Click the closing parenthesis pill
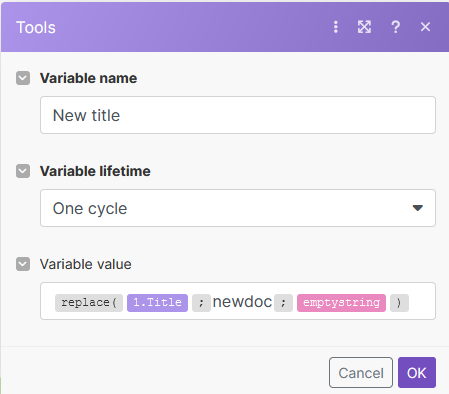This screenshot has height=394, width=449. pyautogui.click(x=399, y=303)
